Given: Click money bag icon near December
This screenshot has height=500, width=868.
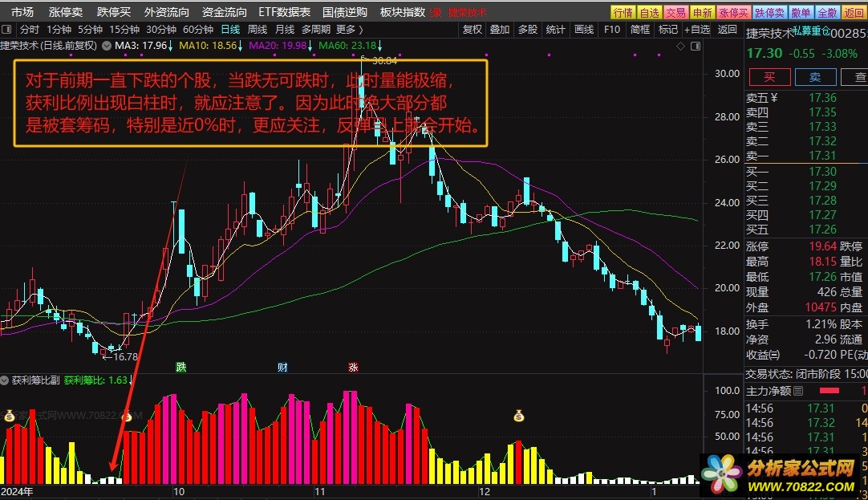Looking at the screenshot, I should (519, 415).
